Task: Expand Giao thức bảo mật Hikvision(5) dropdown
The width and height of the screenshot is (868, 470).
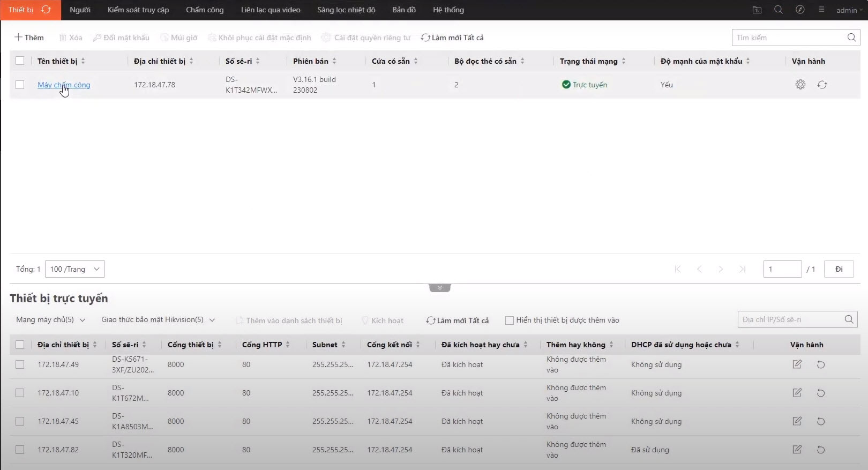Action: pyautogui.click(x=158, y=320)
